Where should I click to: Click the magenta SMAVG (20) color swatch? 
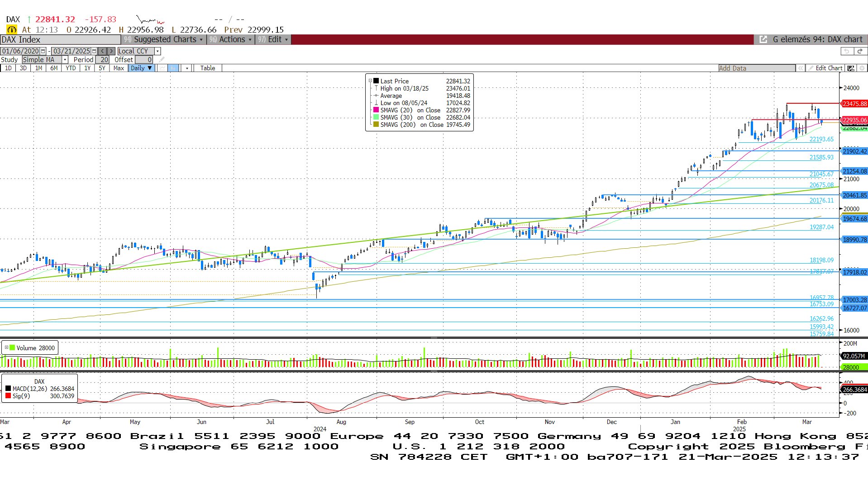376,110
